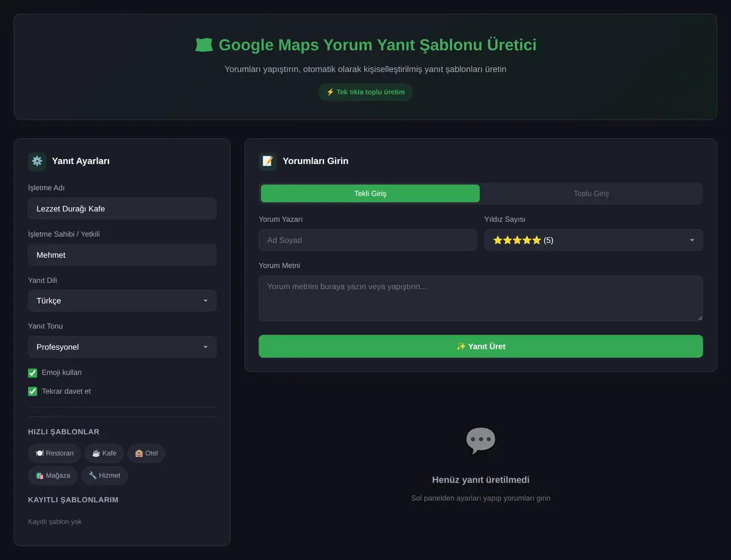
Task: Click the map icon beside the page title
Action: 203,45
